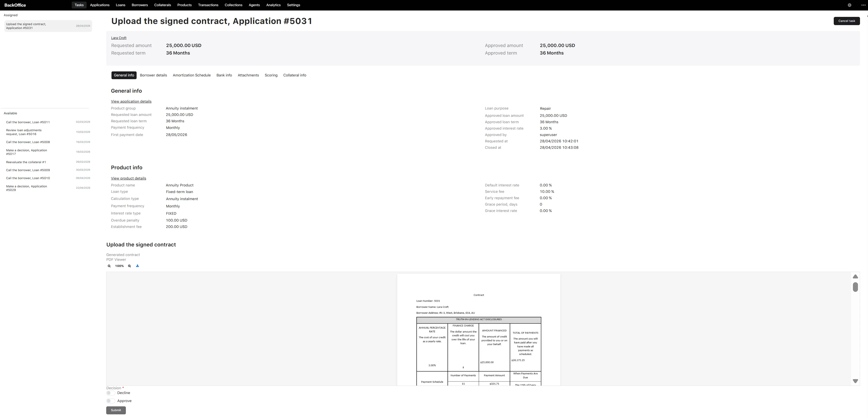The width and height of the screenshot is (868, 418).
Task: Submit the contract decision
Action: coord(116,410)
